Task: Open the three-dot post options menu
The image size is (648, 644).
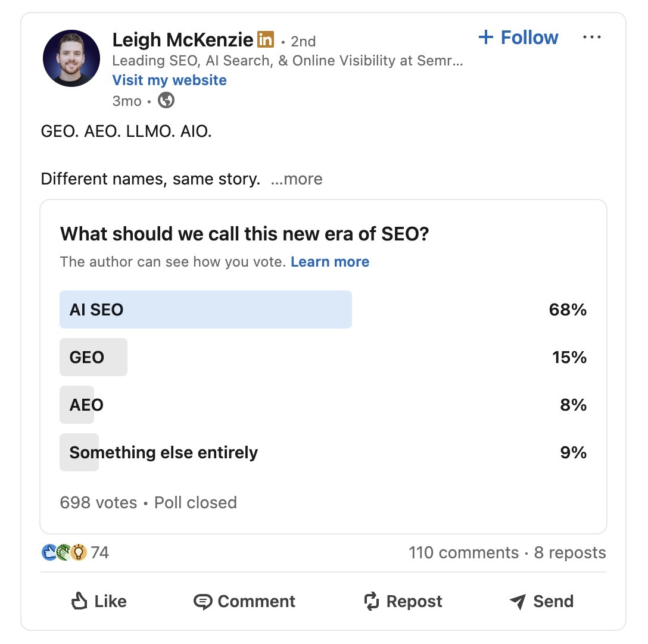Action: pyautogui.click(x=593, y=37)
